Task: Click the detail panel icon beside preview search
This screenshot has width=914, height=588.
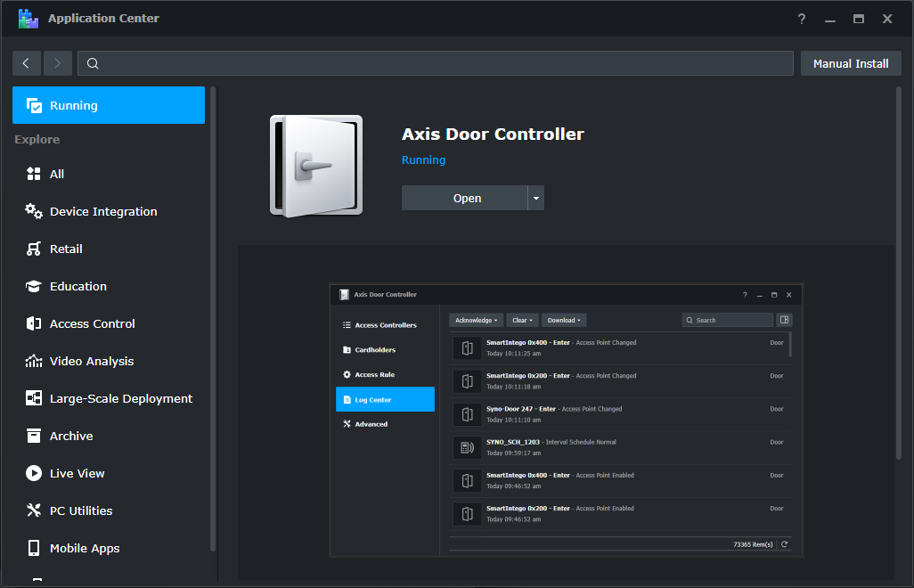Action: (785, 320)
